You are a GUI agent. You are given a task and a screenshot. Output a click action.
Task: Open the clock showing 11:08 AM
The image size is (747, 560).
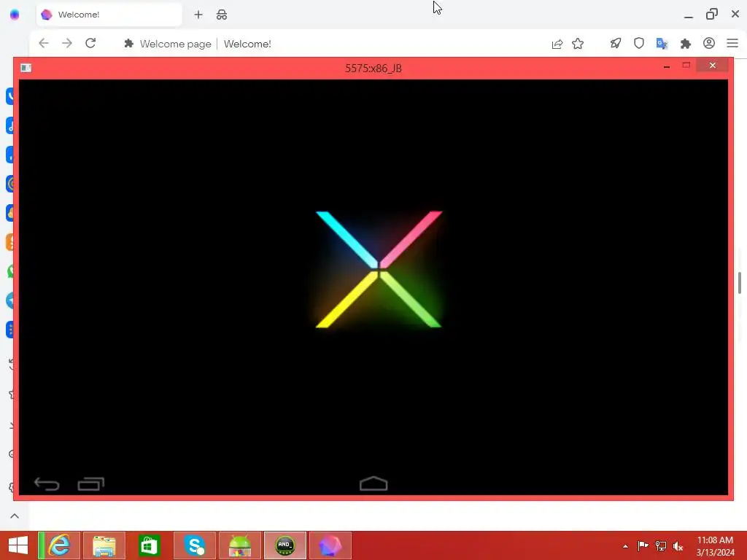(715, 546)
